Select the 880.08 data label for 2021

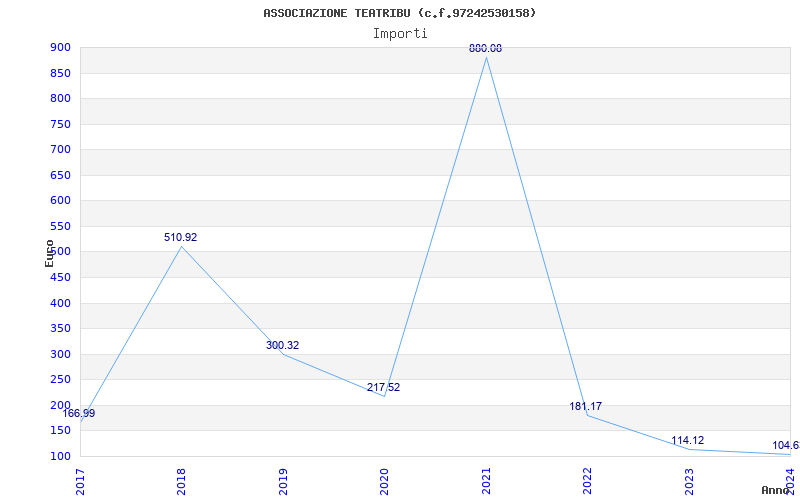pyautogui.click(x=486, y=48)
